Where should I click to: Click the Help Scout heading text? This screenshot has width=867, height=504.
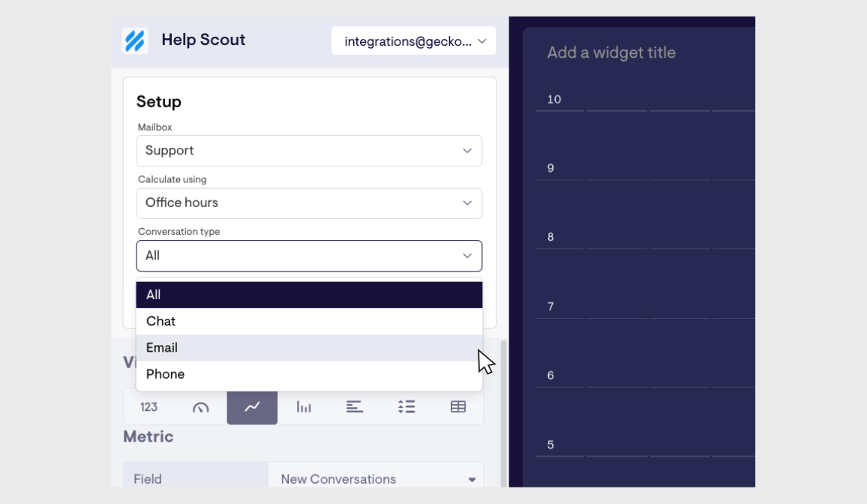click(x=203, y=40)
